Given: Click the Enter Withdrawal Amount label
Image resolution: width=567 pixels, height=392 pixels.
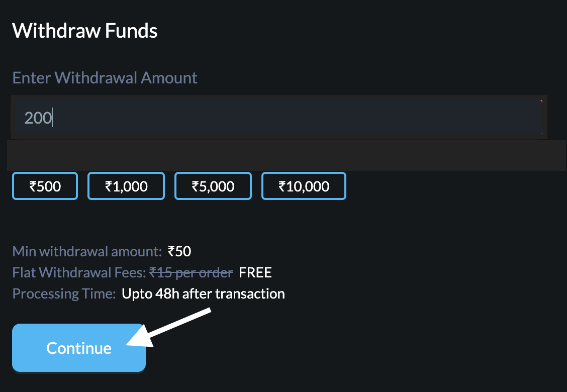Looking at the screenshot, I should [x=105, y=78].
